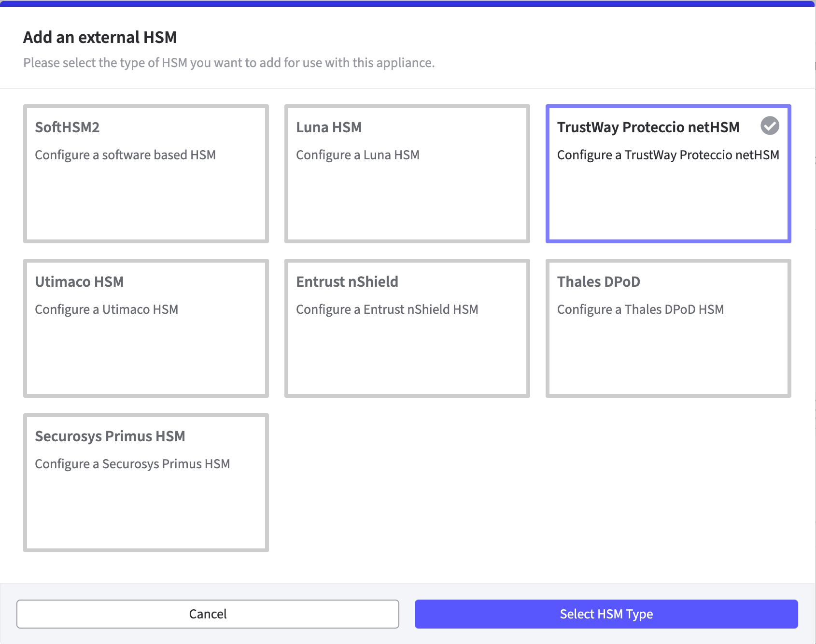Click the checkmark icon on the TrustWay card
This screenshot has width=816, height=644.
(770, 126)
